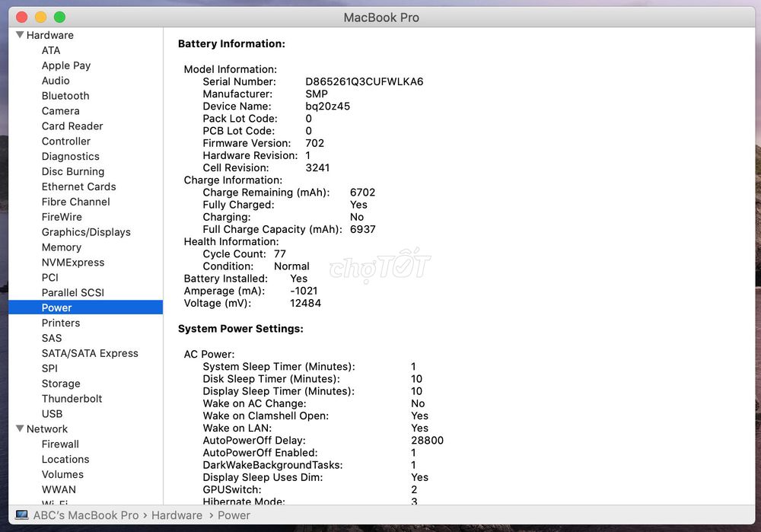Select Apple Pay in the sidebar
This screenshot has width=761, height=532.
[66, 65]
